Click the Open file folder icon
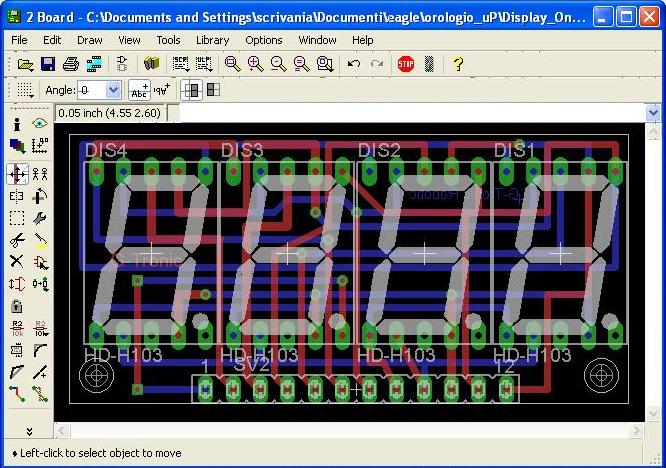Screen dimensions: 666x468 click(25, 64)
